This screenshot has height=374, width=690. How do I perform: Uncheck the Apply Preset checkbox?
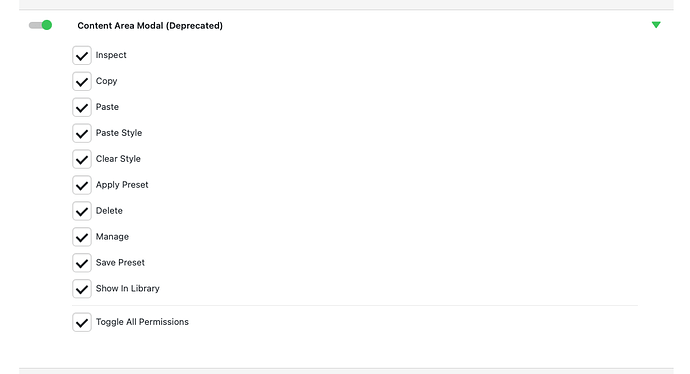[x=82, y=185]
